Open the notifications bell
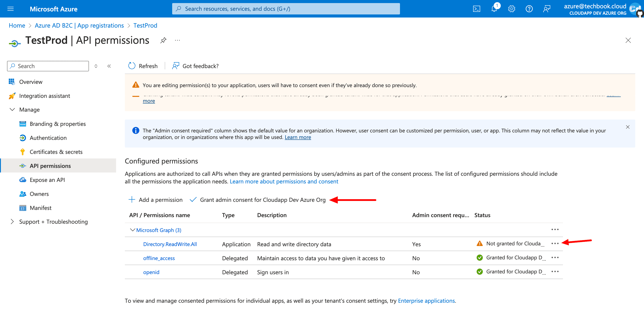 tap(494, 9)
